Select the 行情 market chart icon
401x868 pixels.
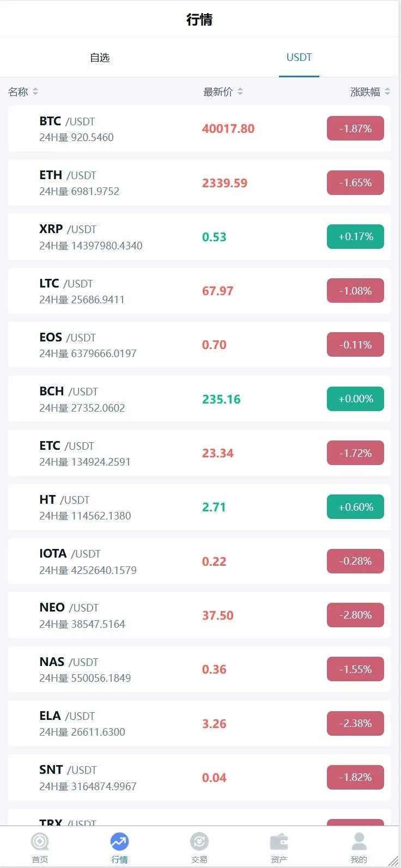[119, 842]
